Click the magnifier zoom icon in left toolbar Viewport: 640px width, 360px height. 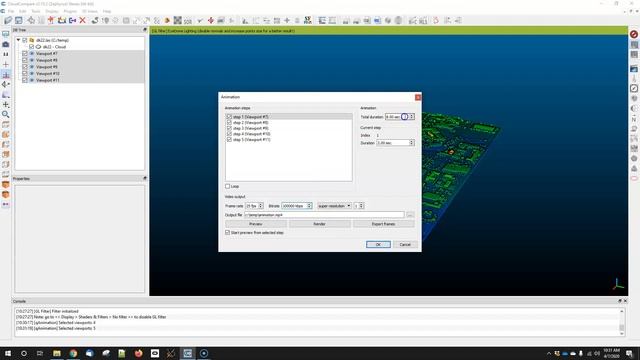click(6, 114)
